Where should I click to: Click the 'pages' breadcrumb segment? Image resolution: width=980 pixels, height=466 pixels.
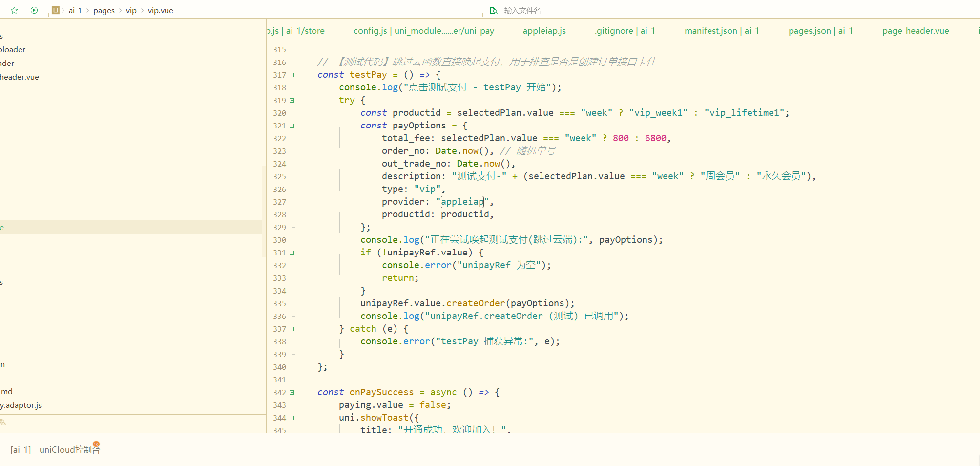click(x=104, y=11)
